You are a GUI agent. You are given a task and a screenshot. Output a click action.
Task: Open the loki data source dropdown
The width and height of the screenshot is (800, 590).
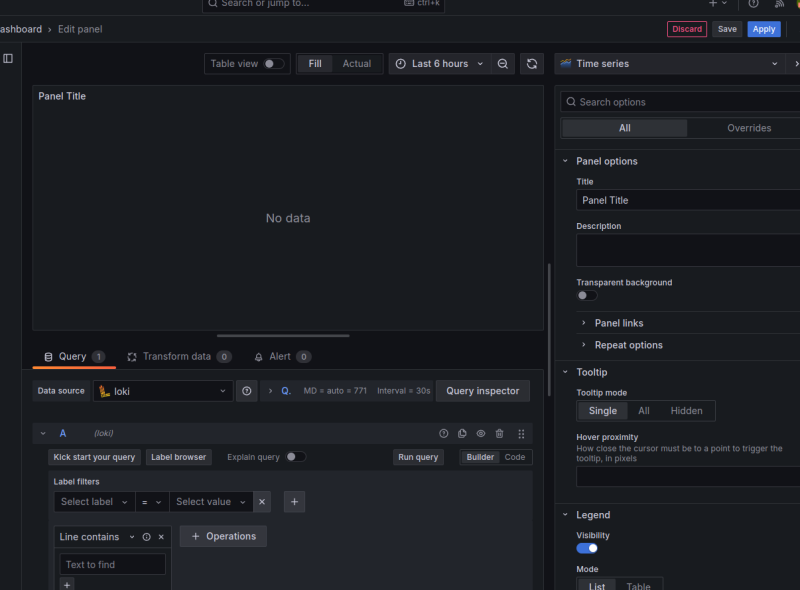(163, 391)
